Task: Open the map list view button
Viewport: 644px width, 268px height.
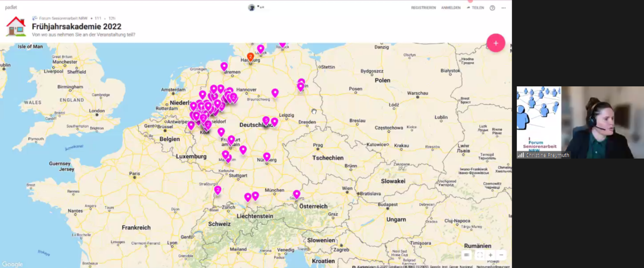Action: pos(467,255)
